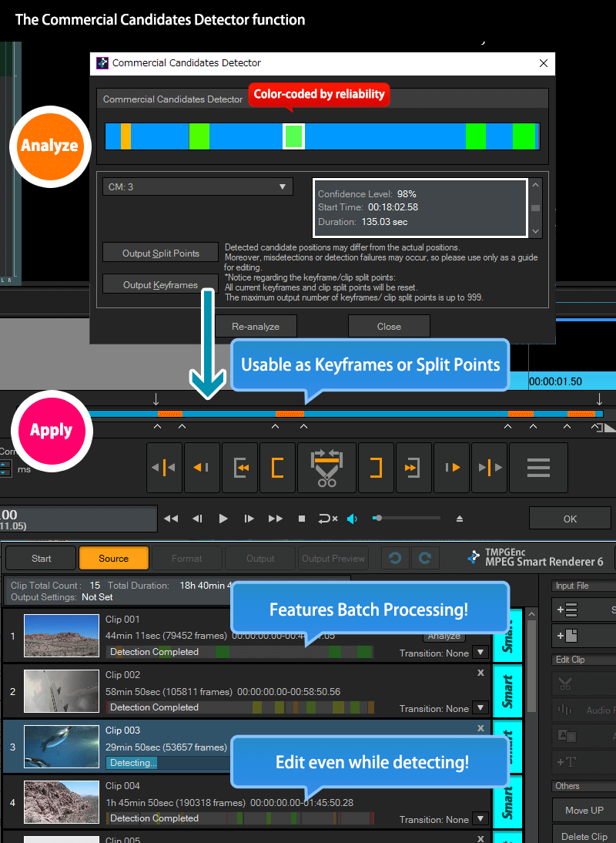616x843 pixels.
Task: Close the Commercial Candidates Detector with Close
Action: pyautogui.click(x=389, y=327)
